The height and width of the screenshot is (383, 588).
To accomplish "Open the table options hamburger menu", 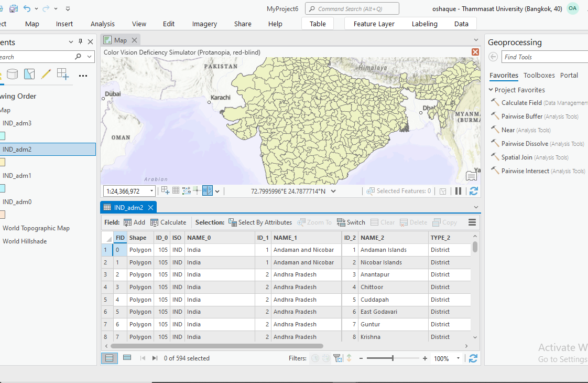I will (x=472, y=222).
